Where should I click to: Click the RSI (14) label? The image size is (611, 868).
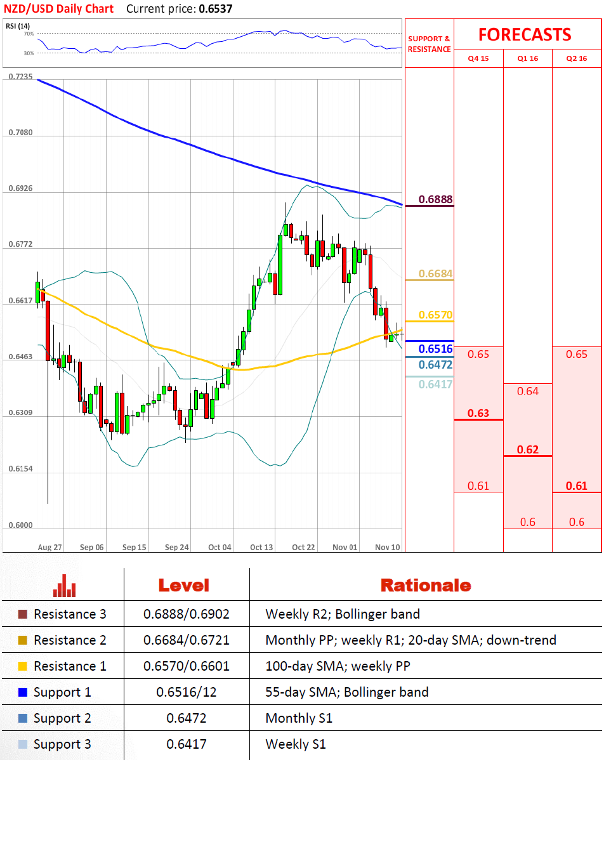click(x=18, y=26)
